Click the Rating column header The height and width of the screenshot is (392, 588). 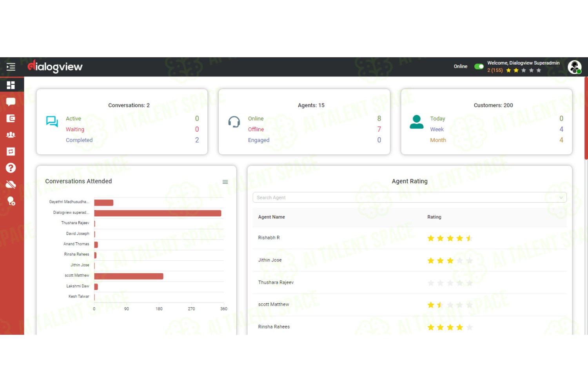pyautogui.click(x=434, y=217)
